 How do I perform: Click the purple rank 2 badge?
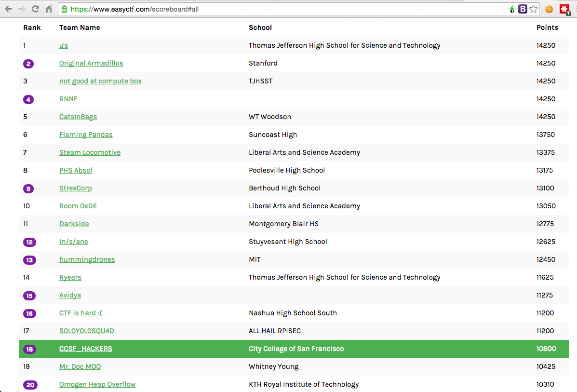coord(28,64)
